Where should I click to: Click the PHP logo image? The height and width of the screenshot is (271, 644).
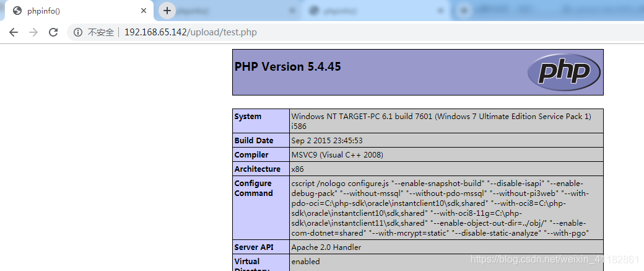click(x=564, y=72)
